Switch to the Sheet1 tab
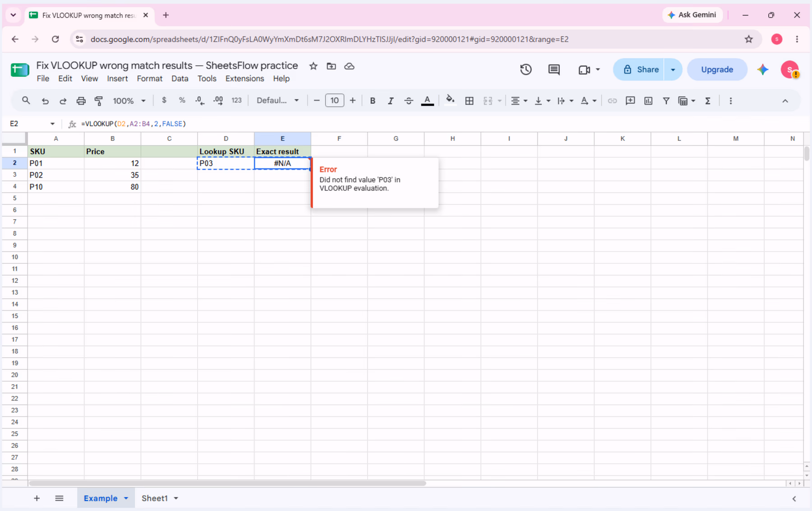 click(155, 498)
